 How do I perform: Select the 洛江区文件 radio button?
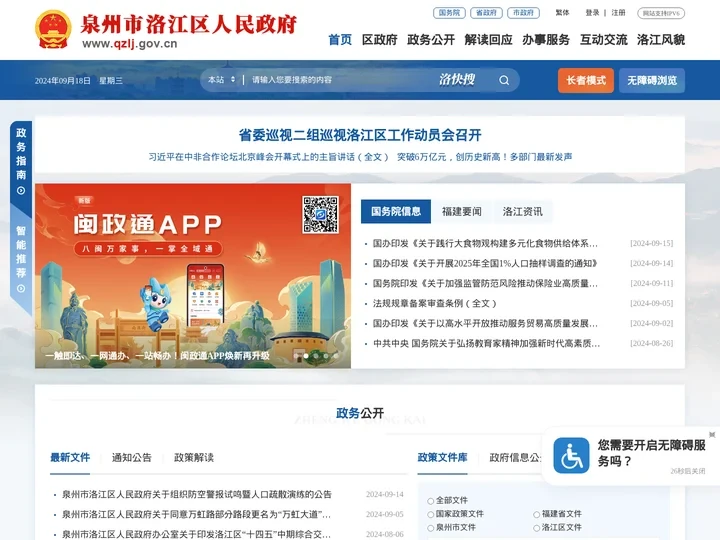[x=536, y=528]
